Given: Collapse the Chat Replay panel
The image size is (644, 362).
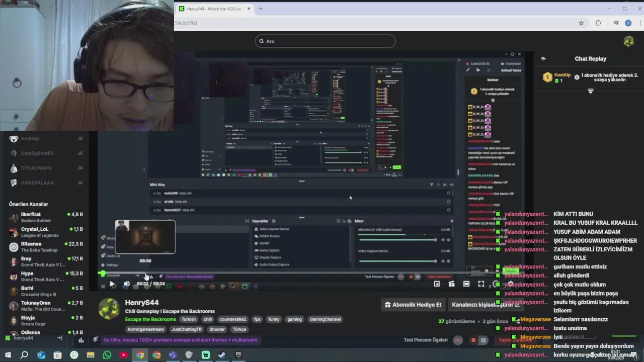Looking at the screenshot, I should (543, 59).
